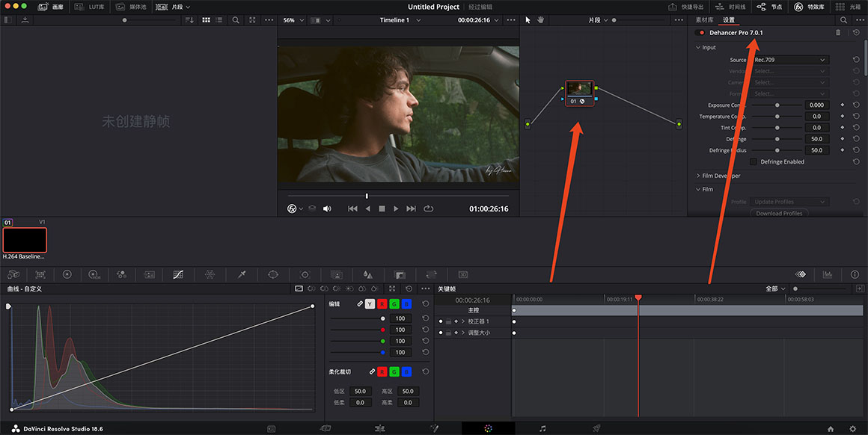The width and height of the screenshot is (868, 435).
Task: Click the Download Profiles button
Action: pos(779,213)
